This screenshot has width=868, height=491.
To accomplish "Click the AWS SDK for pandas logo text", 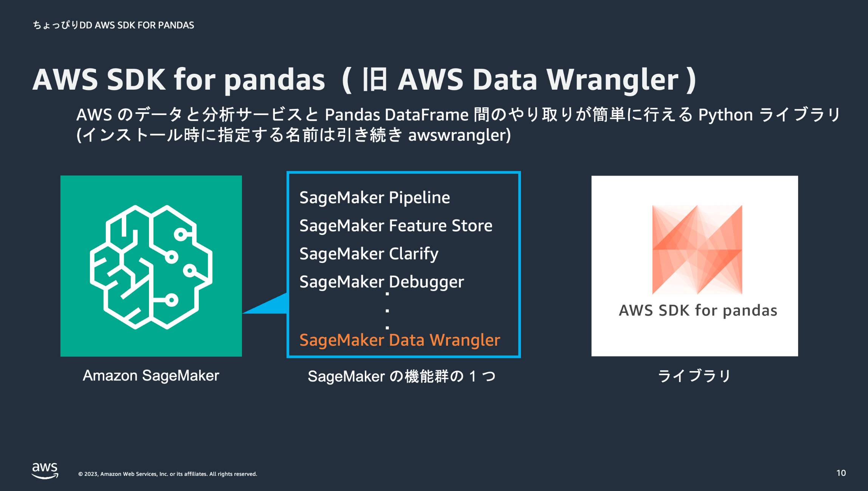I will [698, 311].
